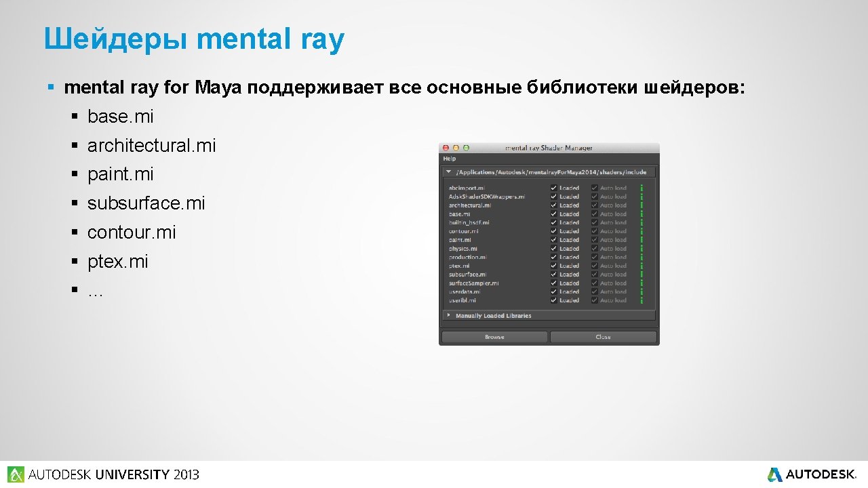Toggle Auto load for userdata.mi

[595, 292]
